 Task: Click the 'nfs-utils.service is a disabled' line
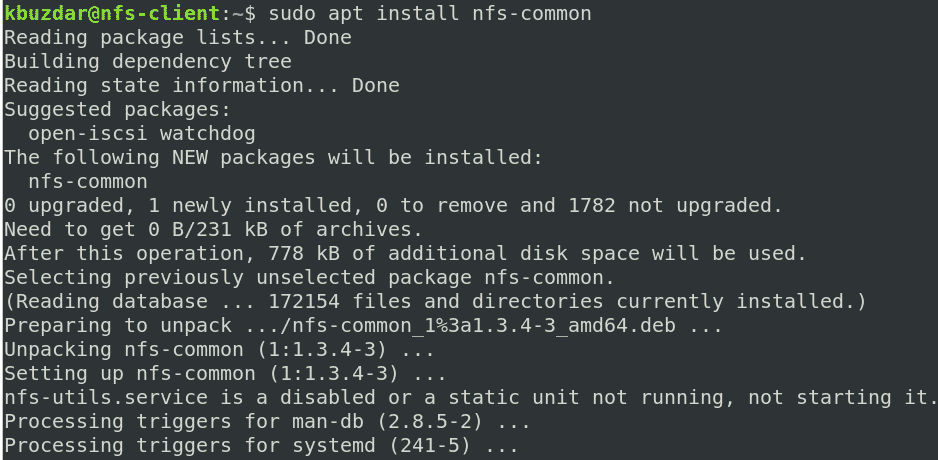tap(466, 397)
